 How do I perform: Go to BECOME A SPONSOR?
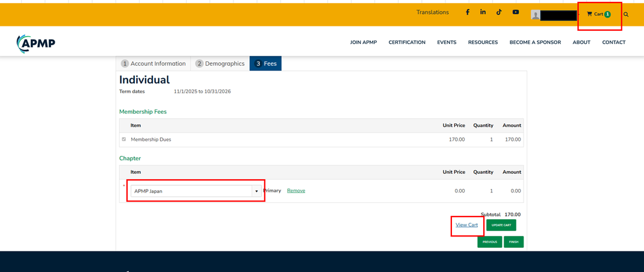[x=535, y=42]
